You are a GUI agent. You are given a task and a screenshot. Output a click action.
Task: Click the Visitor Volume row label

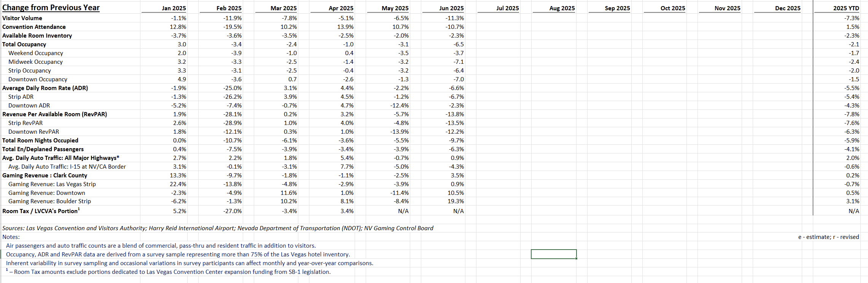pos(22,18)
